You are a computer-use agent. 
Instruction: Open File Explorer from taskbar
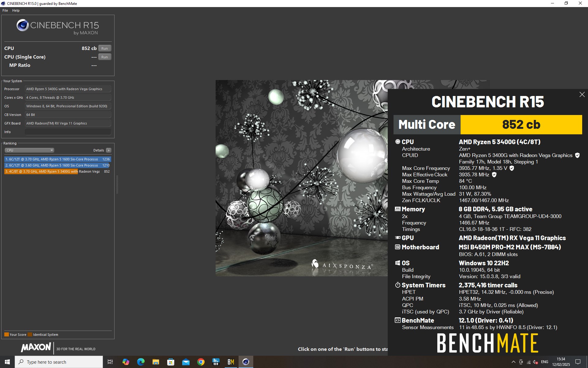[156, 362]
